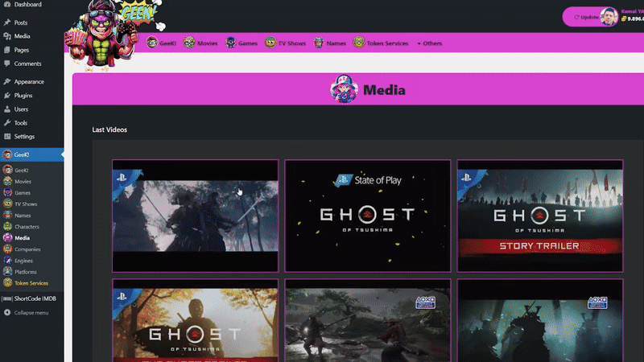Expand the Others dropdown in navigation bar

tap(429, 43)
